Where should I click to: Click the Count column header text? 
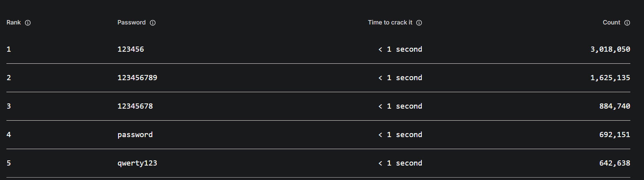coord(611,22)
